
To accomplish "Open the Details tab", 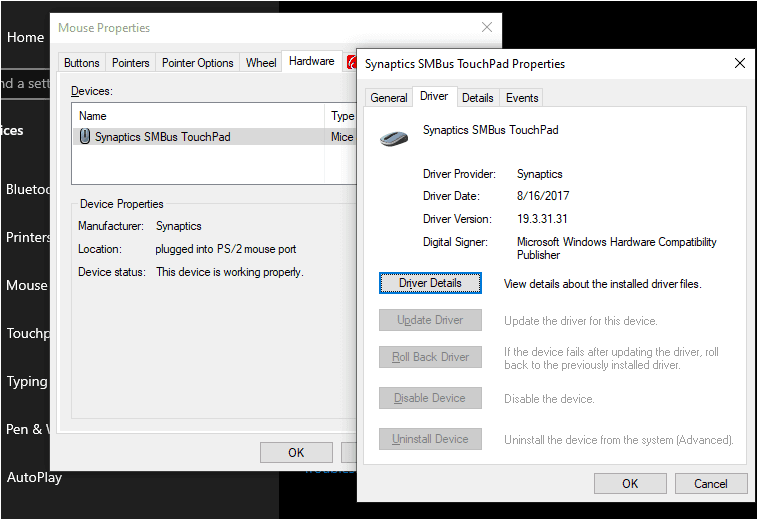I will [x=478, y=98].
